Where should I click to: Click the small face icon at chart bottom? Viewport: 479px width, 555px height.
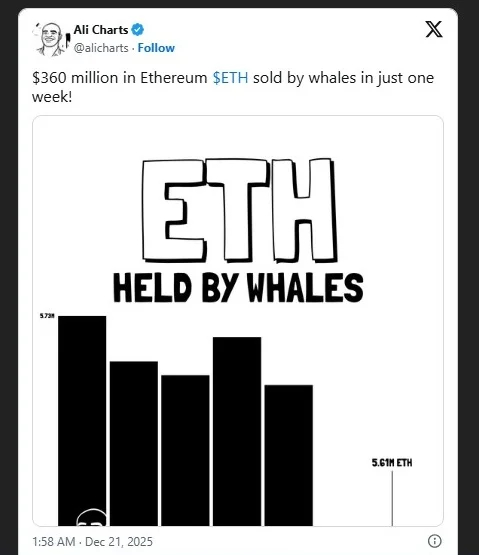(x=91, y=517)
